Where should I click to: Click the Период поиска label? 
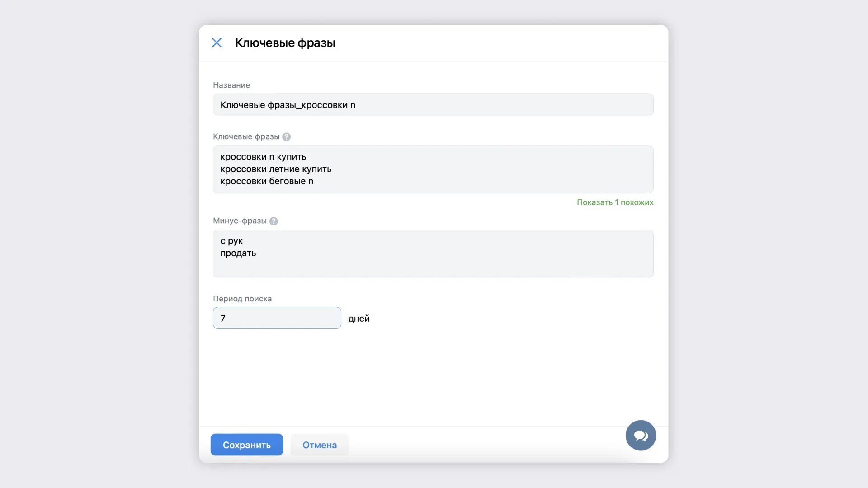[x=242, y=299]
